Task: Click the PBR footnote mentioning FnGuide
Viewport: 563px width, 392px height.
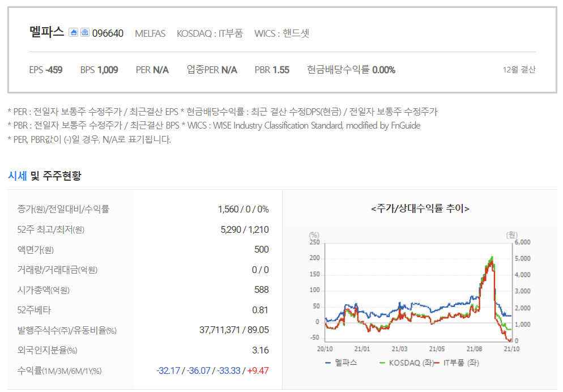Action: (214, 126)
